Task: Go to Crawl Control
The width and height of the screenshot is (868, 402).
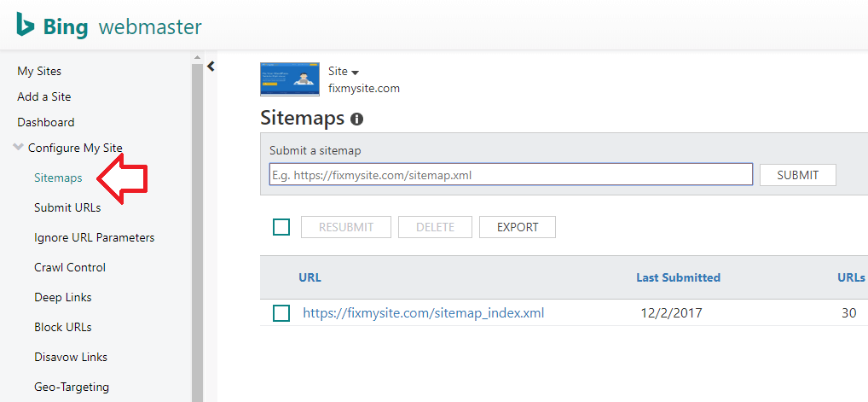Action: point(70,267)
